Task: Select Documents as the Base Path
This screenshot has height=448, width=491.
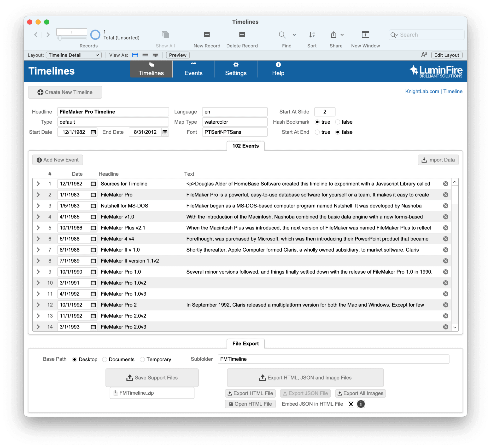Action: tap(105, 359)
